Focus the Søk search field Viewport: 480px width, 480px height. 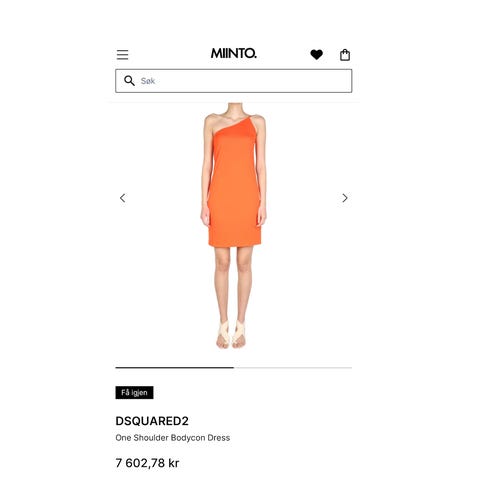[x=234, y=81]
